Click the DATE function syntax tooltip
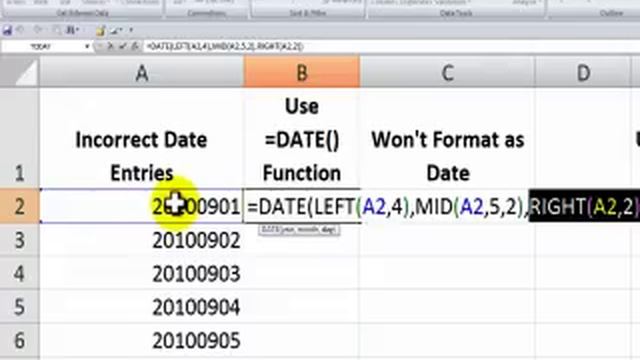 click(x=299, y=230)
